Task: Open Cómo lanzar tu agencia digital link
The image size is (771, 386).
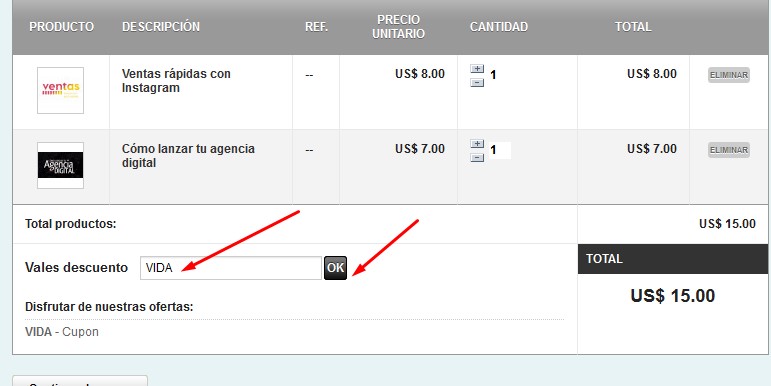Action: coord(188,155)
